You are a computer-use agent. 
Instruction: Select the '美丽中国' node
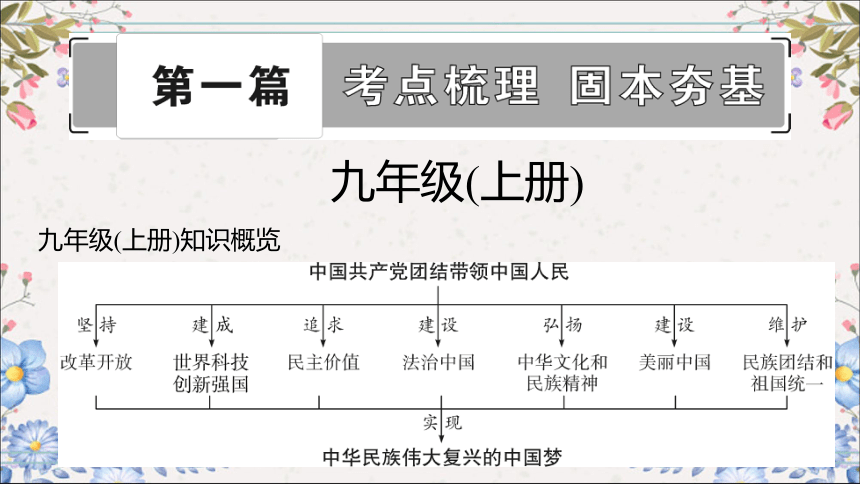675,362
